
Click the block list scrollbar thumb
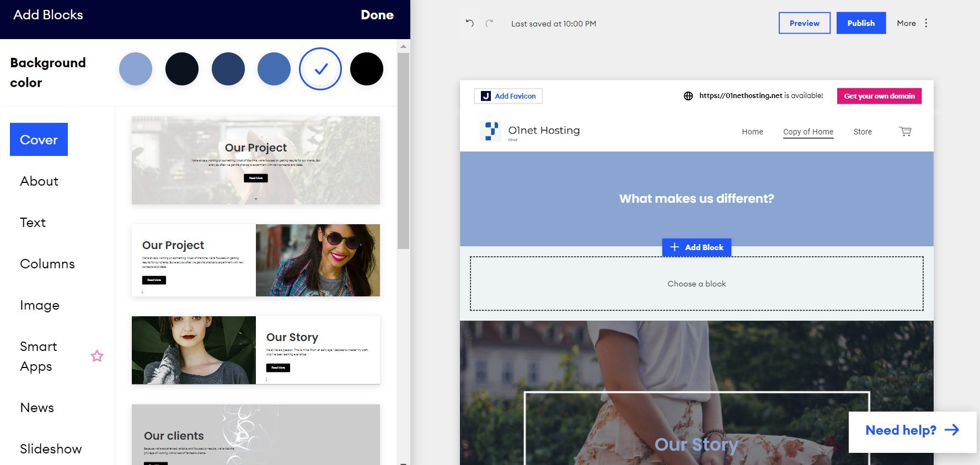click(x=403, y=150)
